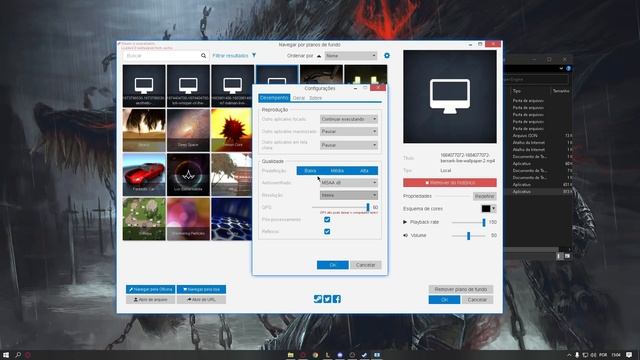Switch to the Geral tab
Screen dimensions: 640x360
(299, 98)
